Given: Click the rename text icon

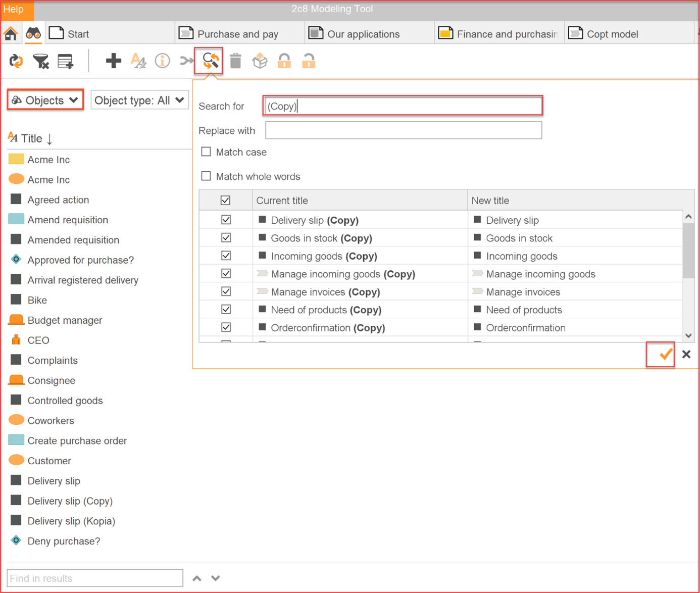Looking at the screenshot, I should [138, 61].
